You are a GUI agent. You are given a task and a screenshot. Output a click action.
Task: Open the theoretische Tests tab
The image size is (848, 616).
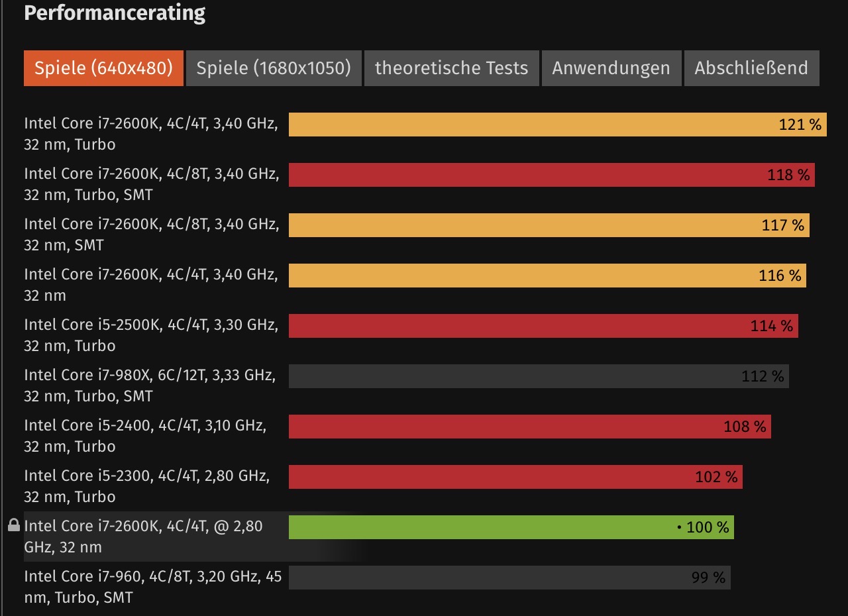tap(452, 68)
